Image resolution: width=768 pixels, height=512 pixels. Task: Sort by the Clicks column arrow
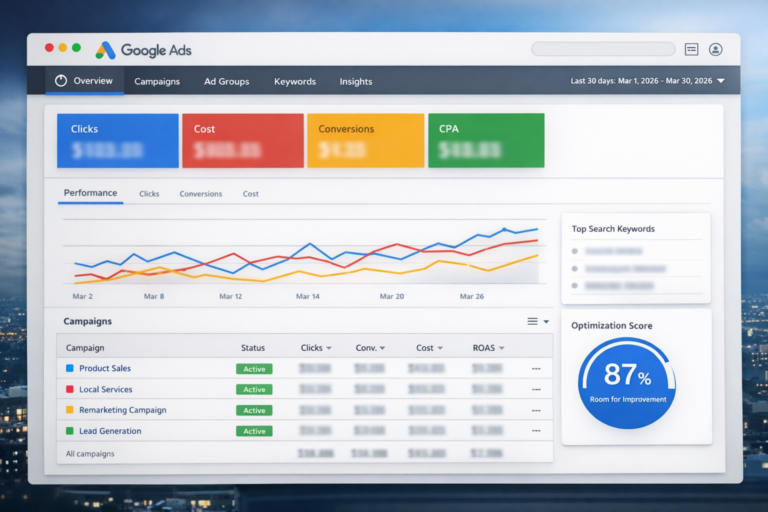click(x=329, y=348)
